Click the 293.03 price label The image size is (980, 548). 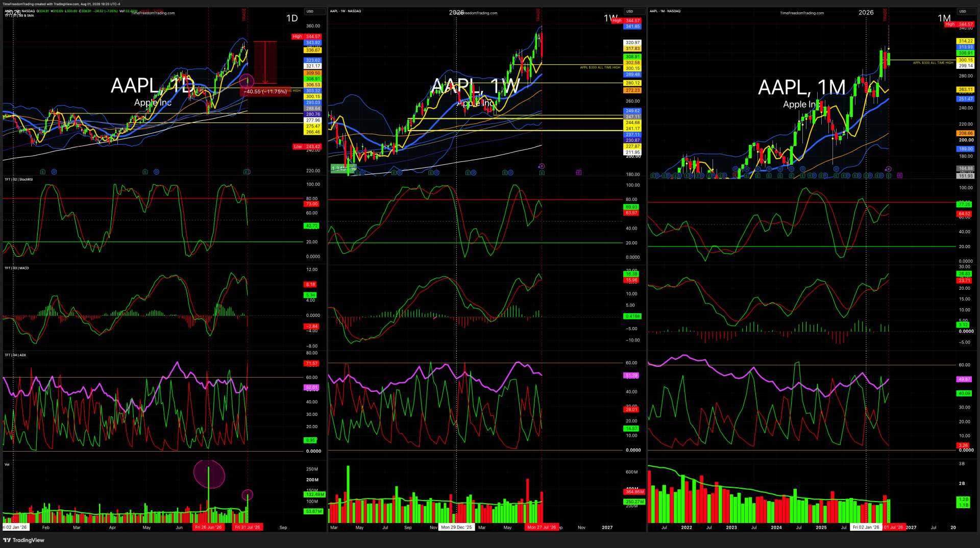[x=313, y=103]
